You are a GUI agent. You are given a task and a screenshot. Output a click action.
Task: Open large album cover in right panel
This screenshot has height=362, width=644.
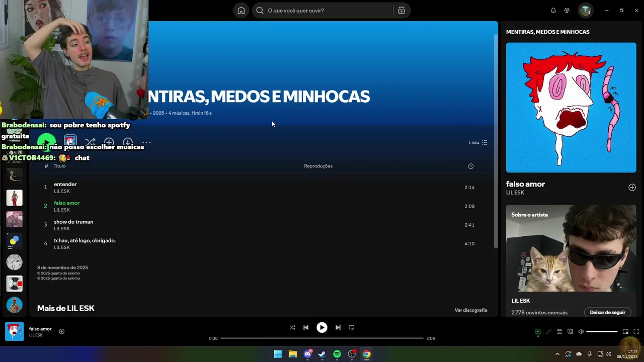(571, 108)
